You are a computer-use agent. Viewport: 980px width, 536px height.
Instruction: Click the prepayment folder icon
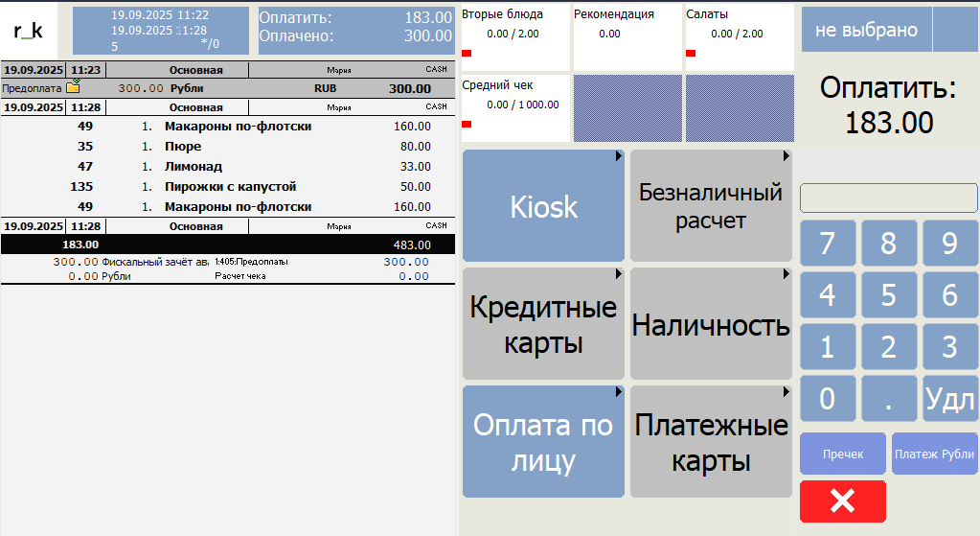coord(73,87)
